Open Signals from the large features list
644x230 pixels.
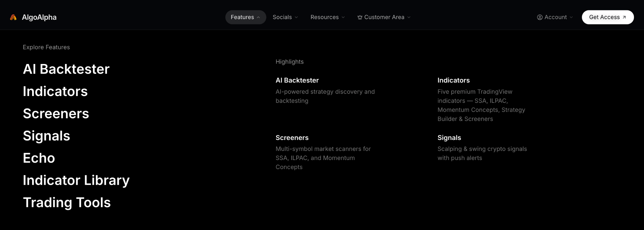point(47,136)
